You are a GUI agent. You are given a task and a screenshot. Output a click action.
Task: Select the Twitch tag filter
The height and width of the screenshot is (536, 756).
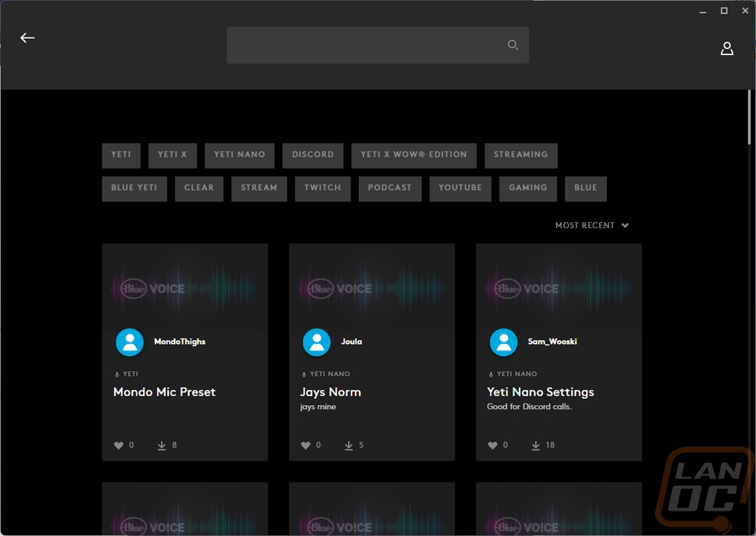pos(323,188)
